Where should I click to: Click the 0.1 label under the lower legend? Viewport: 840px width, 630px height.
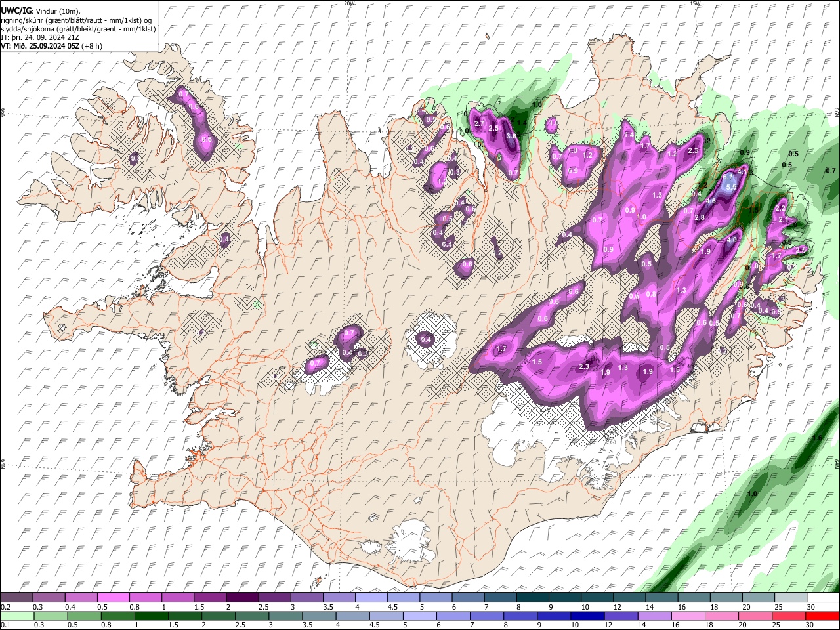tap(5, 625)
